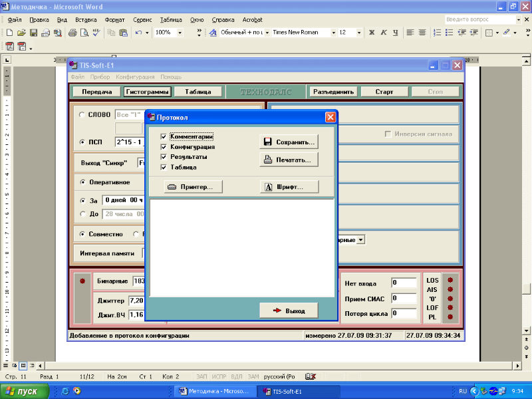Apply numbered list in Word toolbar
Image resolution: width=532 pixels, height=399 pixels.
click(438, 33)
